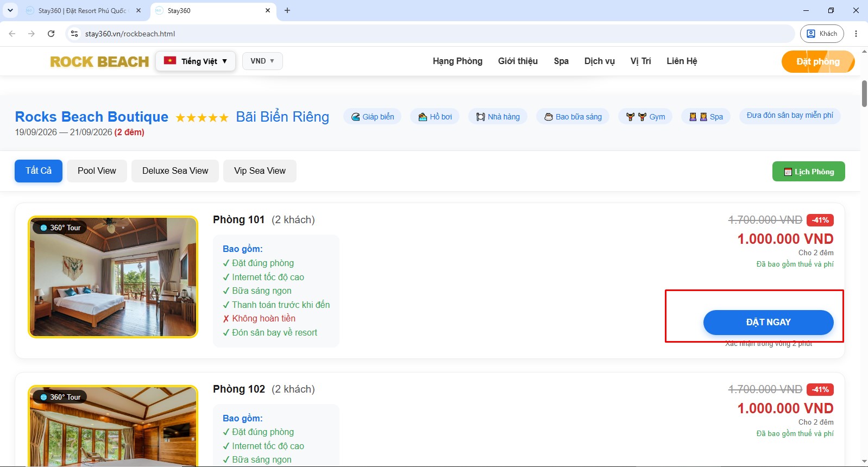This screenshot has height=467, width=868.
Task: Click the Đưa đón sân bay miễn phí badge
Action: pyautogui.click(x=790, y=116)
